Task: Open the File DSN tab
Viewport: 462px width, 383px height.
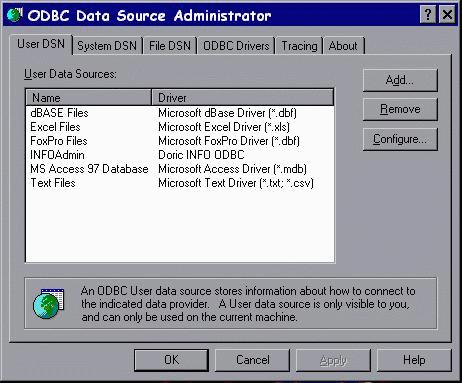Action: 170,46
